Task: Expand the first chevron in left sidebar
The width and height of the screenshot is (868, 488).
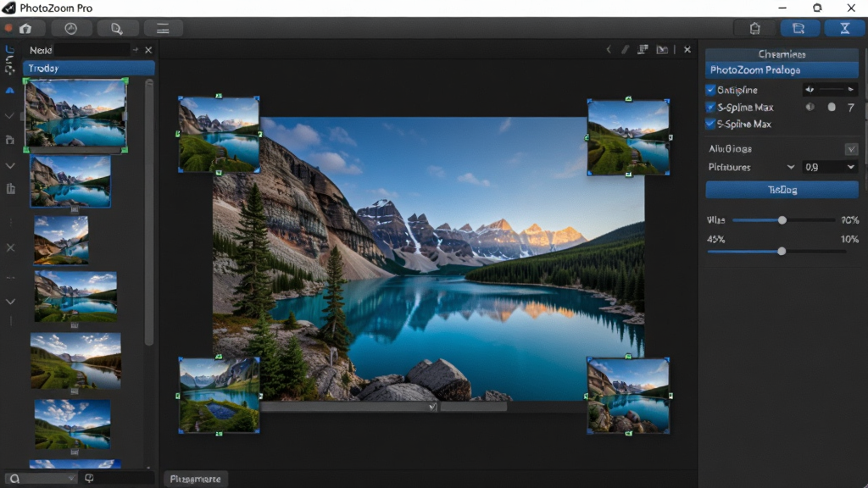Action: [9, 115]
